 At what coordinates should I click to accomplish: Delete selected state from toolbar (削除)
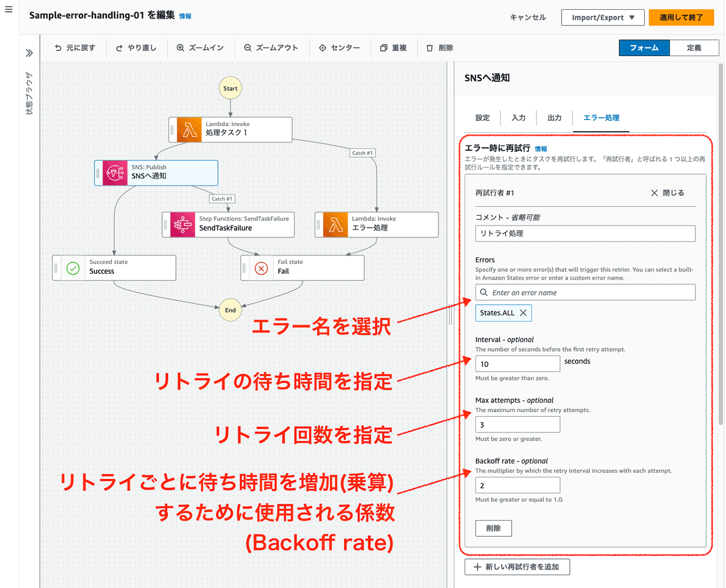pyautogui.click(x=440, y=48)
